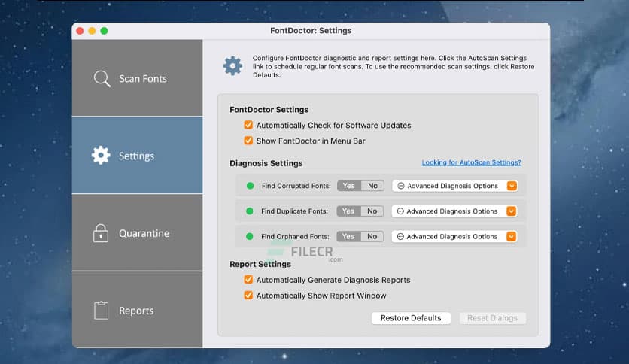Image resolution: width=629 pixels, height=364 pixels.
Task: Set Find Duplicate Fonts to No
Action: tap(372, 211)
